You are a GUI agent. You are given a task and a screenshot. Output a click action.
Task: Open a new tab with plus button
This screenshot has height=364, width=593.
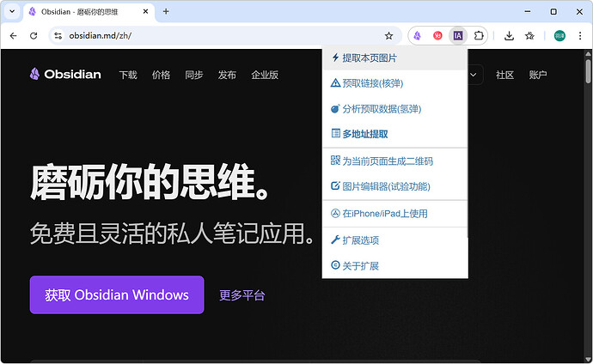(x=166, y=12)
